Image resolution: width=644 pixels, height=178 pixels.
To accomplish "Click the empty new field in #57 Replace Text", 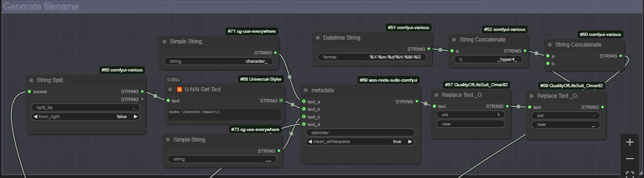I will (x=471, y=124).
